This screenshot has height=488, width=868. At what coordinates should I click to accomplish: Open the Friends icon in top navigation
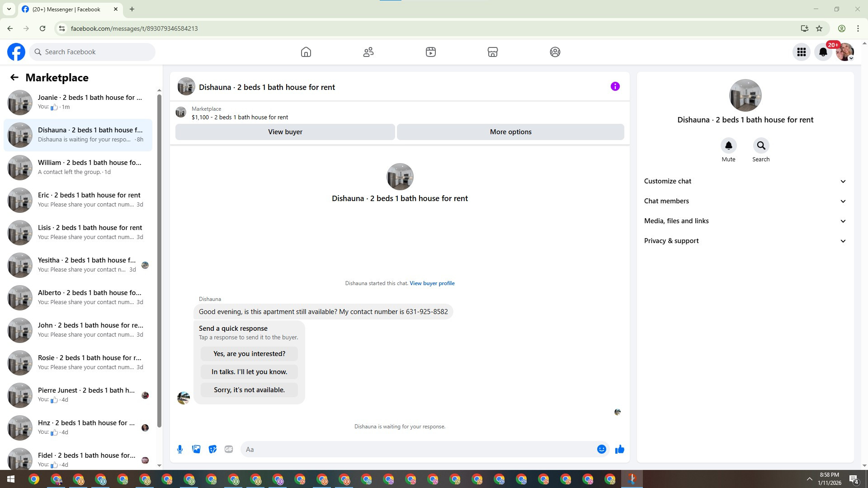[368, 52]
